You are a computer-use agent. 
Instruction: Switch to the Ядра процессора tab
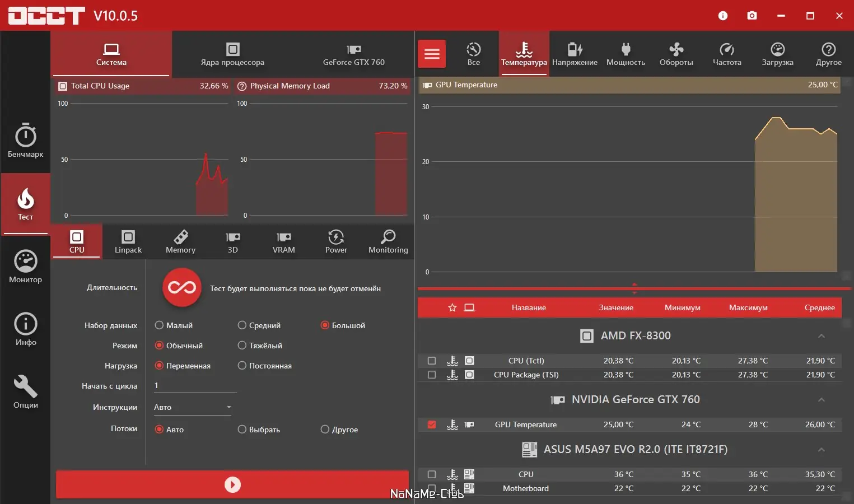232,54
